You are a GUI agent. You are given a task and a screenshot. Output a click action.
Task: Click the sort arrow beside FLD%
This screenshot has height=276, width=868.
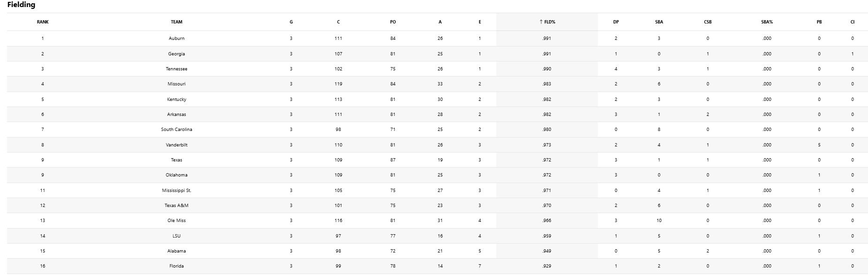541,22
